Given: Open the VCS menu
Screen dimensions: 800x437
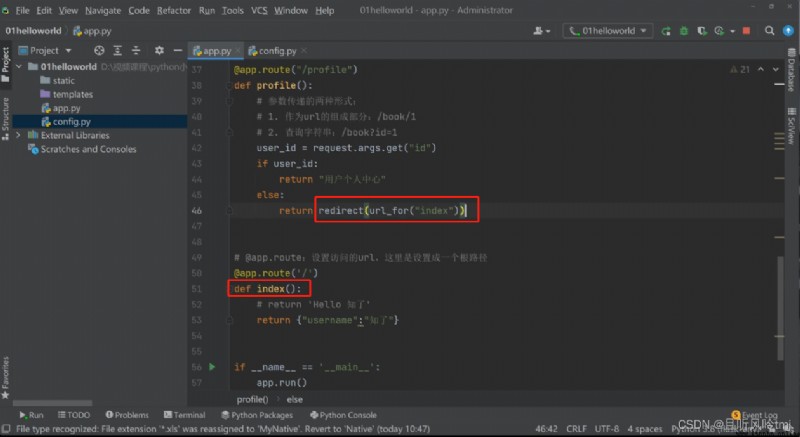Looking at the screenshot, I should [x=259, y=10].
